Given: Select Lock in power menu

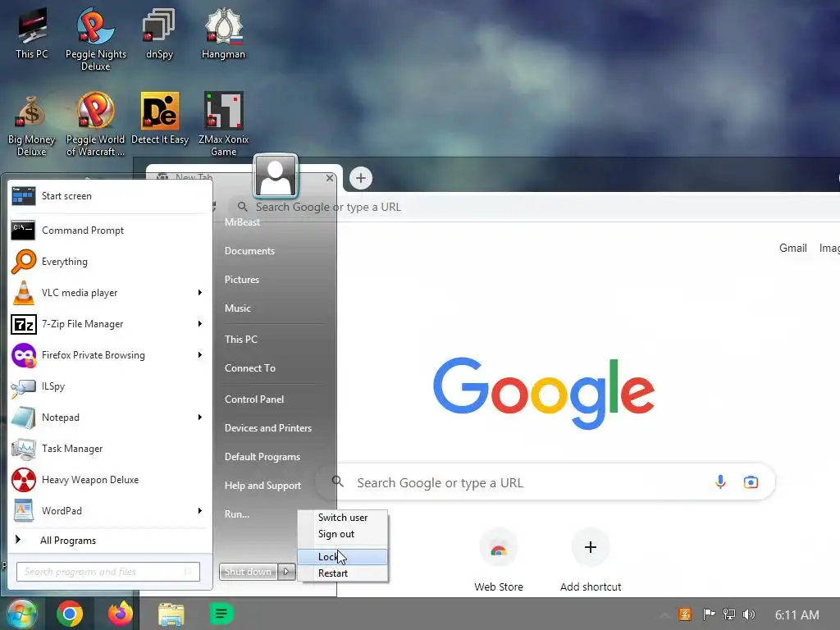Looking at the screenshot, I should pyautogui.click(x=343, y=557).
